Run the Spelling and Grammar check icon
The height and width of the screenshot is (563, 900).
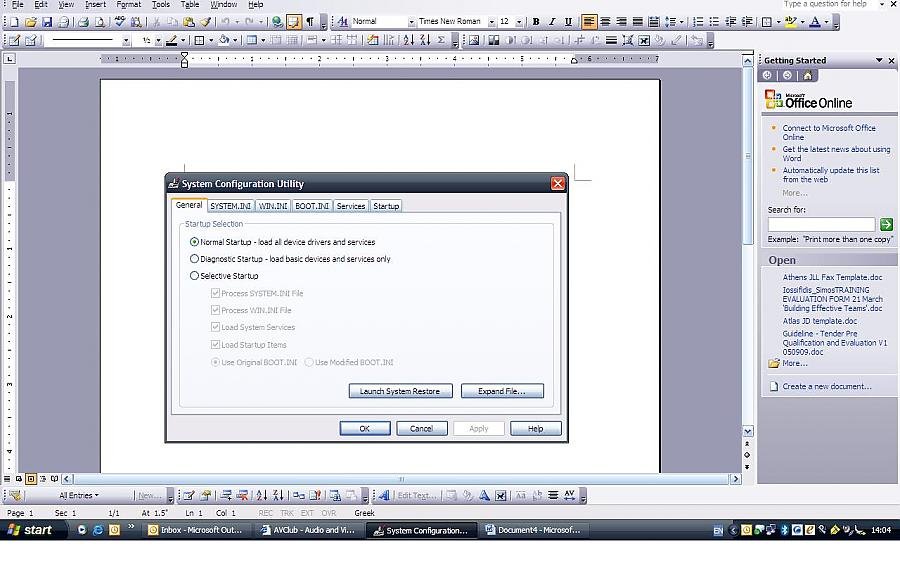(x=119, y=22)
